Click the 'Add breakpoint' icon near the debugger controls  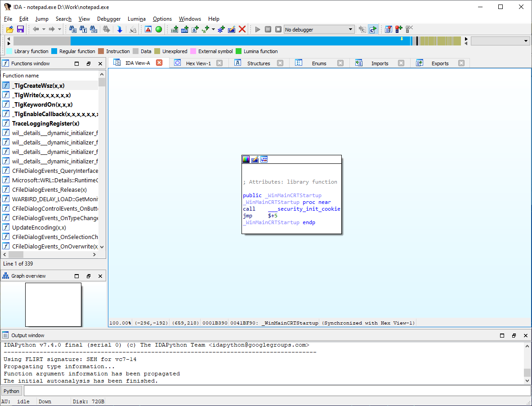tap(399, 29)
